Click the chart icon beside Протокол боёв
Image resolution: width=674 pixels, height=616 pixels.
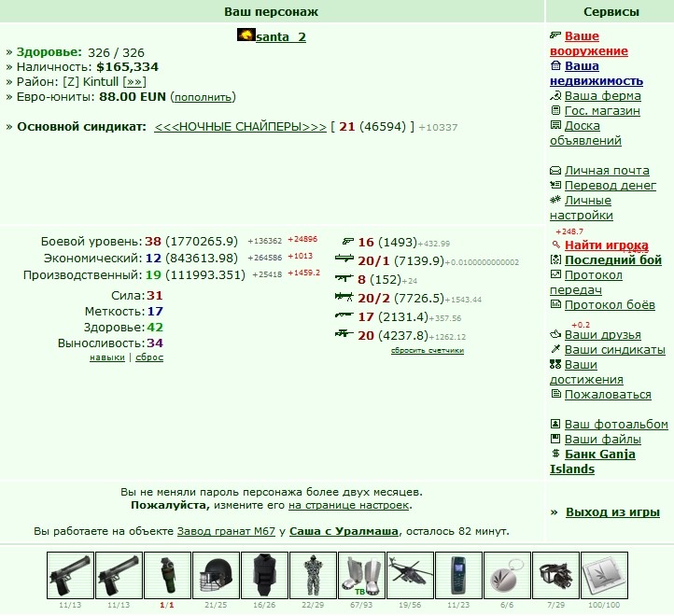coord(555,304)
